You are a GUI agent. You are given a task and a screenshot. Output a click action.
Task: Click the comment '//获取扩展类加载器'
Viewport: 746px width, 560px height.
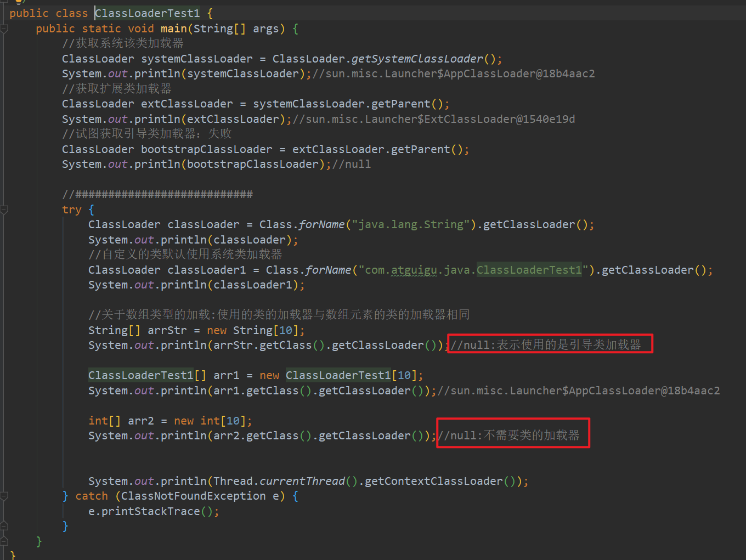[x=117, y=89]
